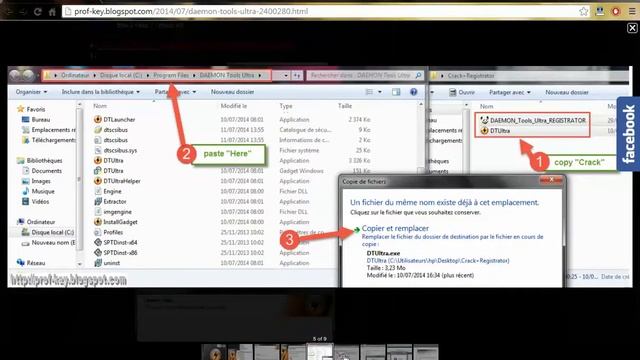Image resolution: width=640 pixels, height=360 pixels.
Task: Open the facebook side tab
Action: [629, 134]
